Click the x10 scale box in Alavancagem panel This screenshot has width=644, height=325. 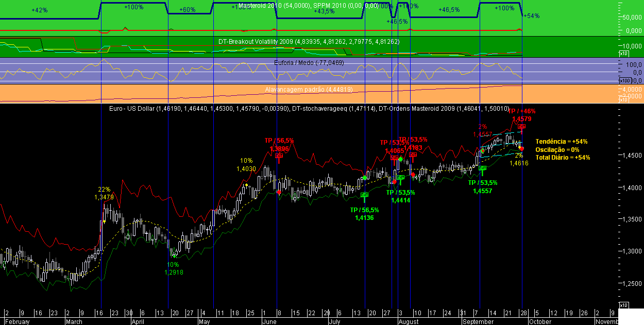point(623,100)
